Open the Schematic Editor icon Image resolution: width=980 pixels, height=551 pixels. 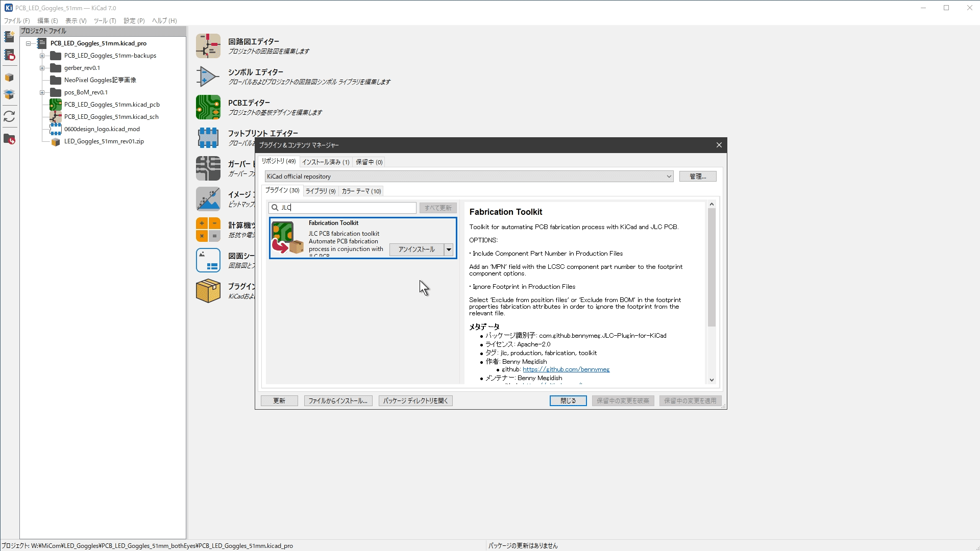click(208, 46)
